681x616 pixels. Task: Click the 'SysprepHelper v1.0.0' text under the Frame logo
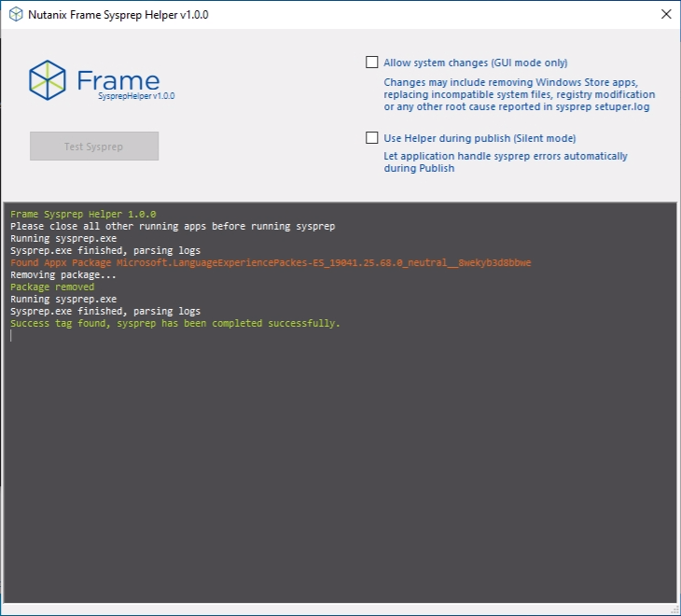point(136,96)
